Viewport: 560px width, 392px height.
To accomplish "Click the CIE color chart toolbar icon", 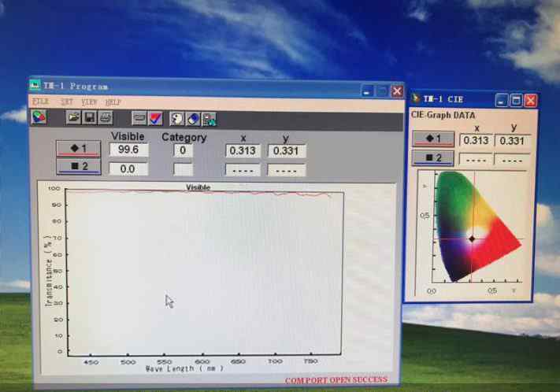I will point(39,118).
